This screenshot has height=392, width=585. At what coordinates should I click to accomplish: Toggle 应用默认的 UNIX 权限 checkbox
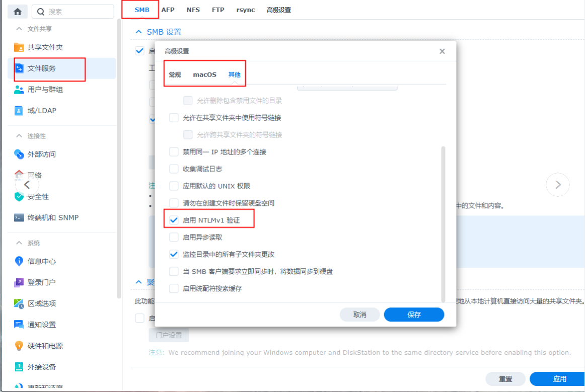point(174,186)
